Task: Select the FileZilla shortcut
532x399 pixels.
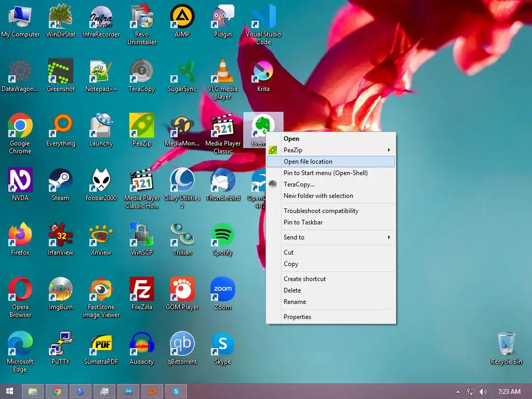Action: pos(141,294)
